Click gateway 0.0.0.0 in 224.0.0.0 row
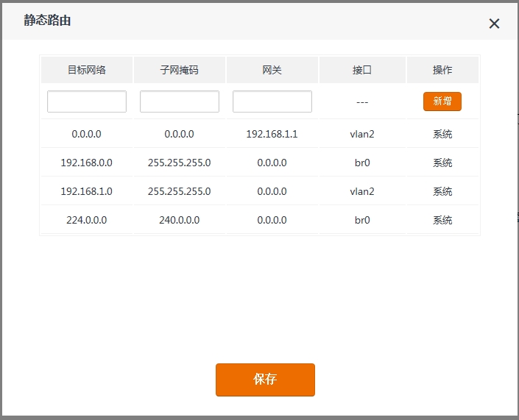The width and height of the screenshot is (519, 420). [272, 220]
